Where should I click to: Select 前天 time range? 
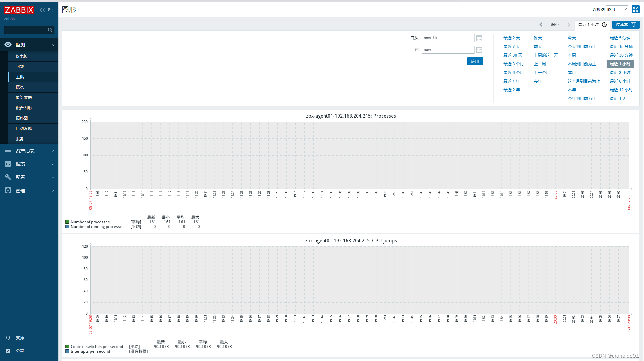538,47
